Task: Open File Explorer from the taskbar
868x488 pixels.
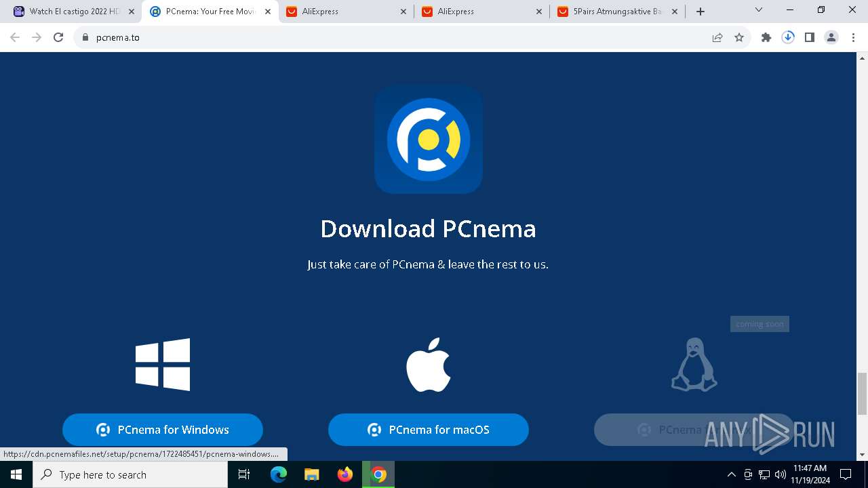Action: 312,474
